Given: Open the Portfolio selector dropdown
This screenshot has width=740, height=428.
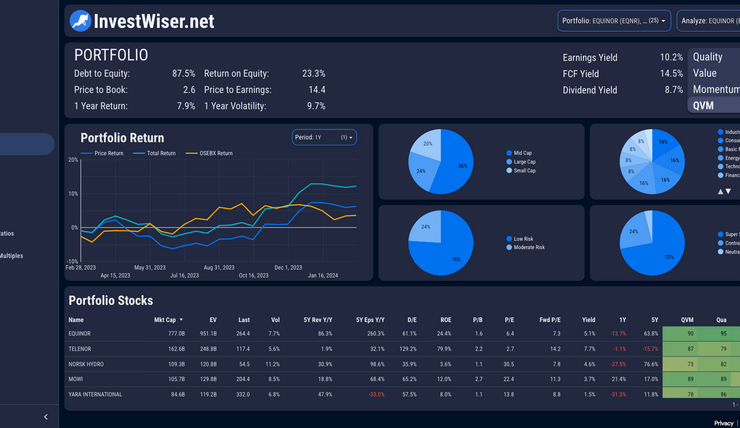Looking at the screenshot, I should click(x=614, y=21).
